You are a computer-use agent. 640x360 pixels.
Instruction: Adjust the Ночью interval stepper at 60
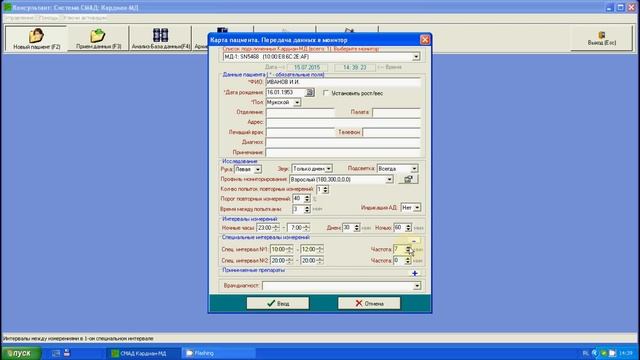click(x=408, y=228)
